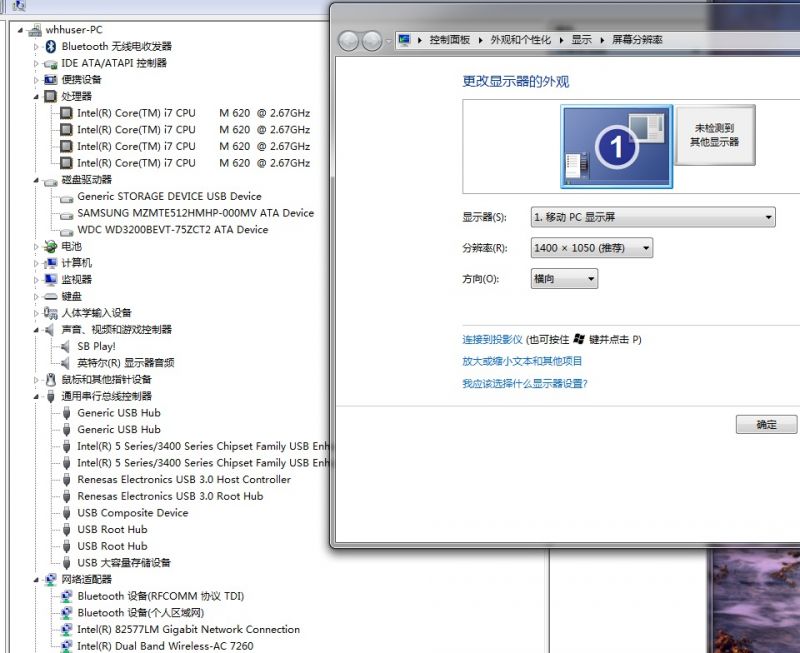
Task: Expand the IDE ATA/ATAPI 控制器 node
Action: pos(36,64)
